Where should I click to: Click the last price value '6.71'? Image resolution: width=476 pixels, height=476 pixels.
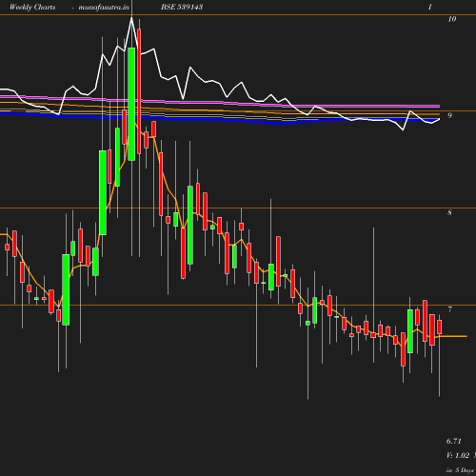coord(454,441)
